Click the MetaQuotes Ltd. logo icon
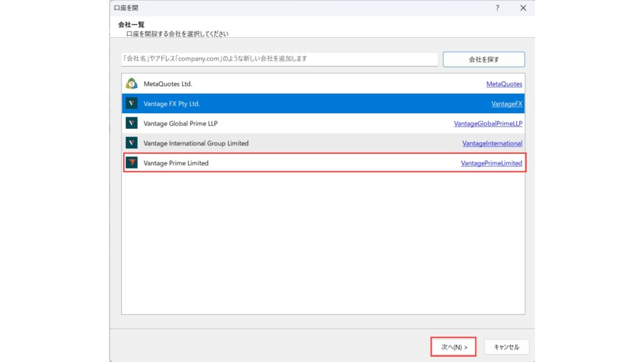This screenshot has width=644, height=362. tap(131, 84)
